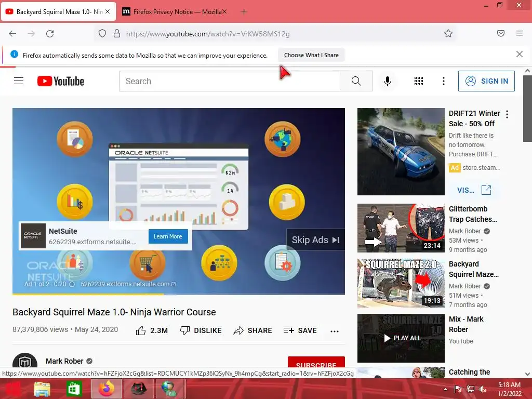Screen dimensions: 532x399
Task: Show hidden tray icons arrow
Action: tap(445, 389)
